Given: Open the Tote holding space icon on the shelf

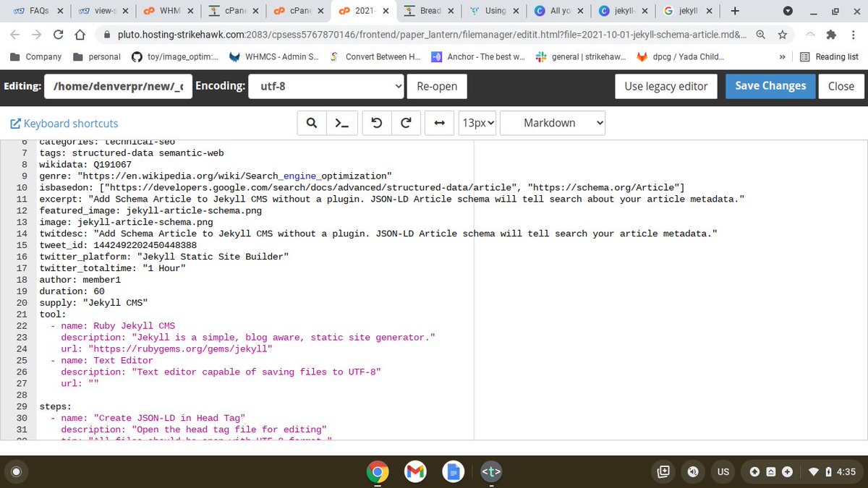Looking at the screenshot, I should click(663, 472).
